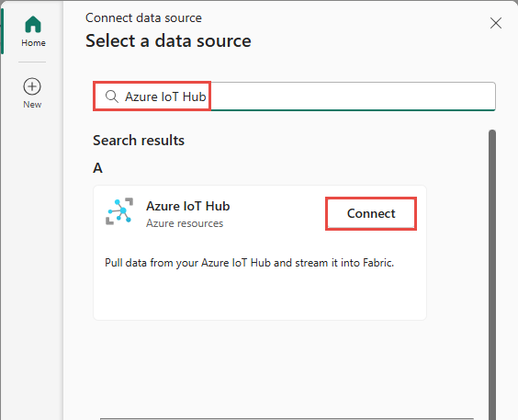Click the Search results heading

(139, 140)
